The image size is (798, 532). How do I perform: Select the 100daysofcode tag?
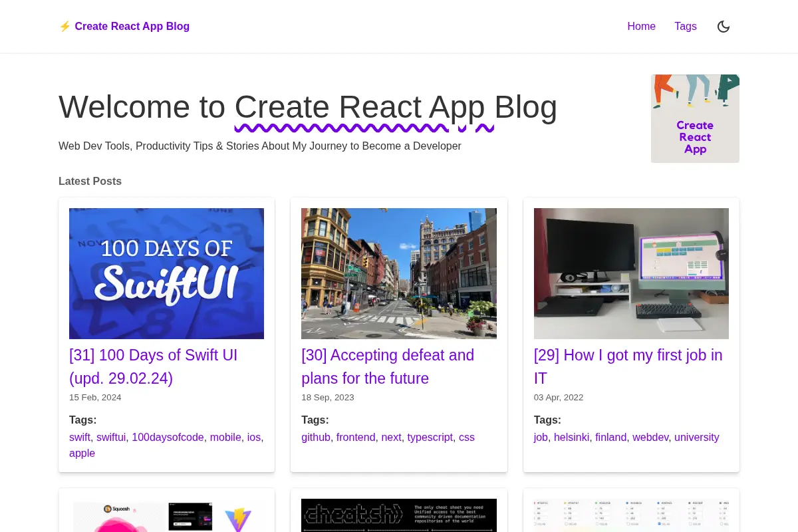168,438
